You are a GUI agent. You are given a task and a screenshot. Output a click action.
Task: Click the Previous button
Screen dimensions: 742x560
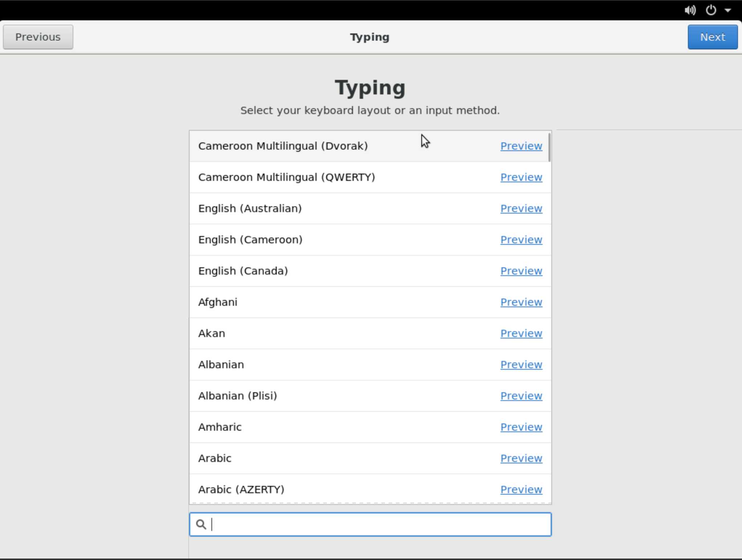click(x=38, y=36)
